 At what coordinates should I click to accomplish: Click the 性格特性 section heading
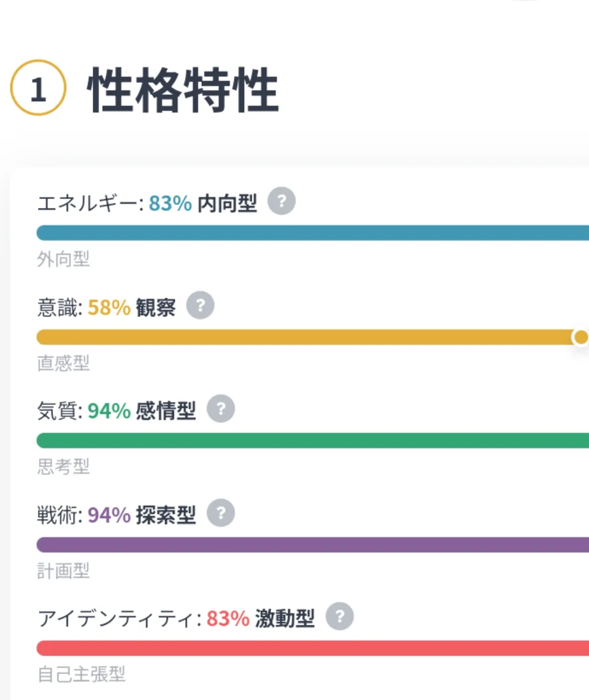[183, 90]
